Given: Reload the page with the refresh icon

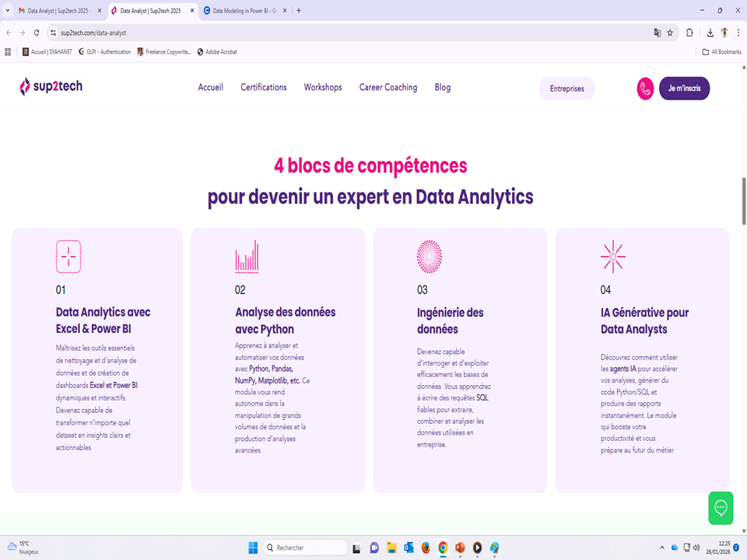Looking at the screenshot, I should click(x=36, y=33).
